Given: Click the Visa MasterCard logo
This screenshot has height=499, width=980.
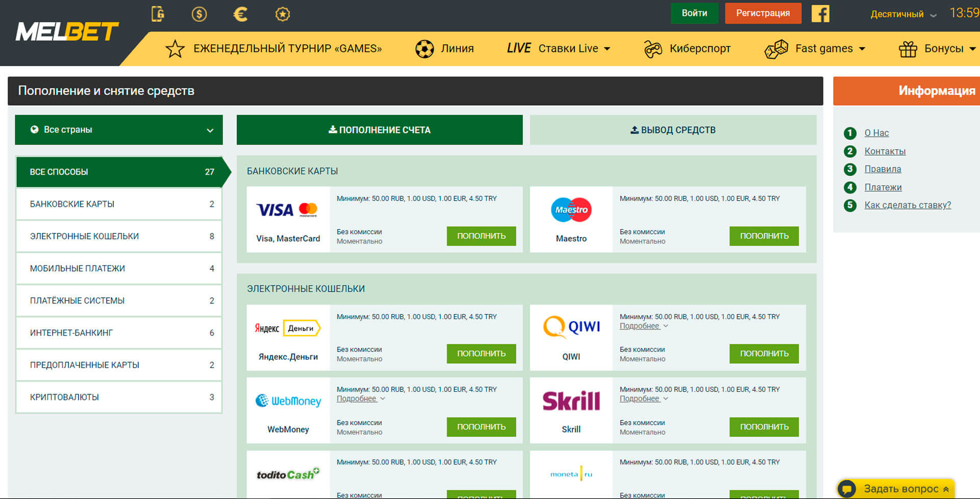Looking at the screenshot, I should coord(287,210).
